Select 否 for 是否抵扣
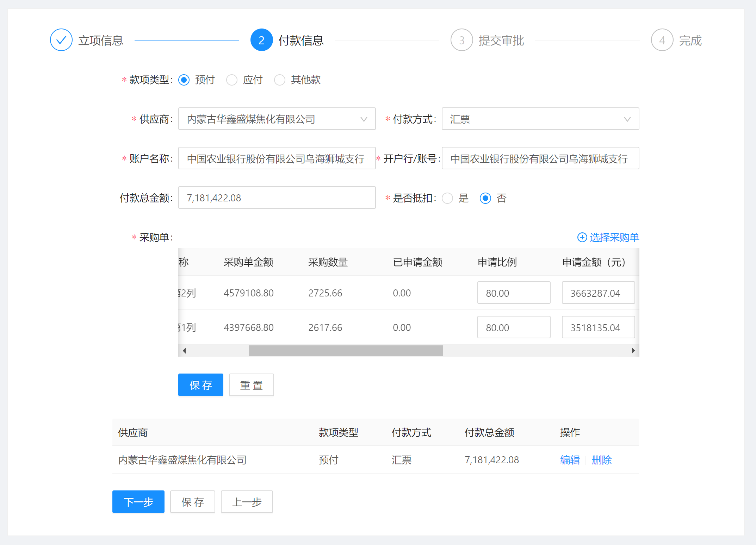 pyautogui.click(x=485, y=198)
